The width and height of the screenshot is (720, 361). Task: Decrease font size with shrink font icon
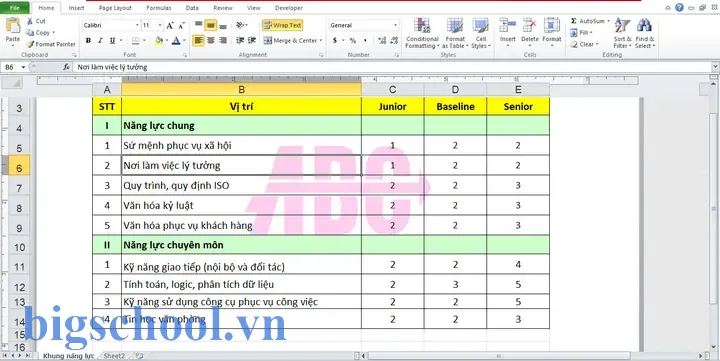pos(181,26)
